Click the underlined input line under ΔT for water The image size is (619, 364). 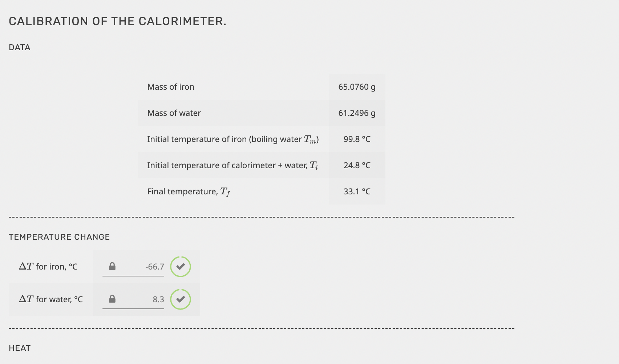tap(133, 308)
